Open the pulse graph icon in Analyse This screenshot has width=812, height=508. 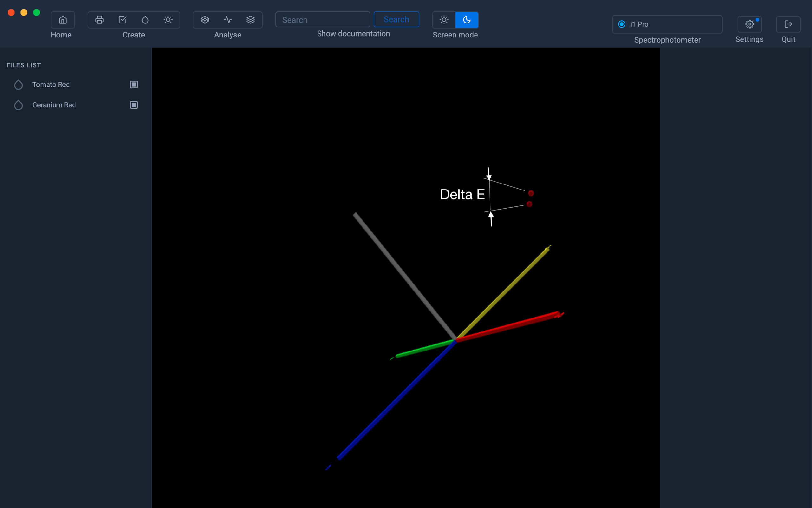click(228, 20)
